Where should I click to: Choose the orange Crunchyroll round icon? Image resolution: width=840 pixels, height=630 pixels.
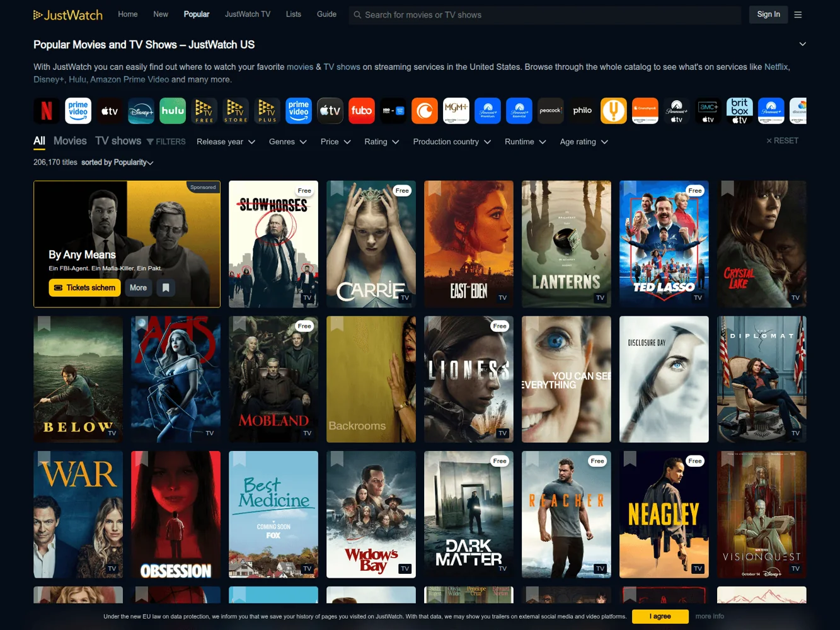coord(425,111)
